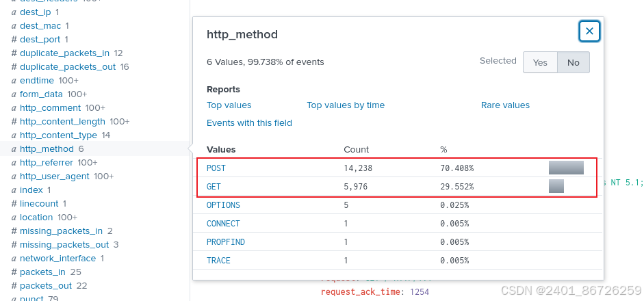Open the form_data field
This screenshot has height=301, width=644.
41,94
